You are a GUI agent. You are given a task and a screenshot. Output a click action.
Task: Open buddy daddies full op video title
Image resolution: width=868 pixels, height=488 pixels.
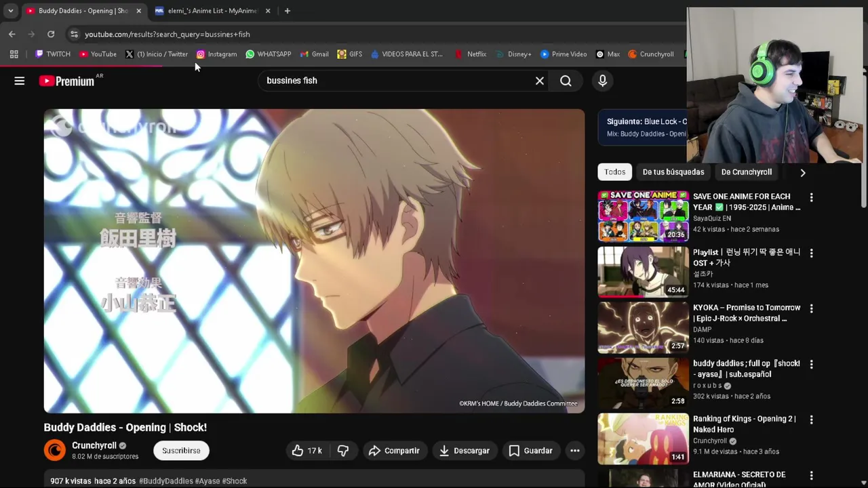coord(747,369)
